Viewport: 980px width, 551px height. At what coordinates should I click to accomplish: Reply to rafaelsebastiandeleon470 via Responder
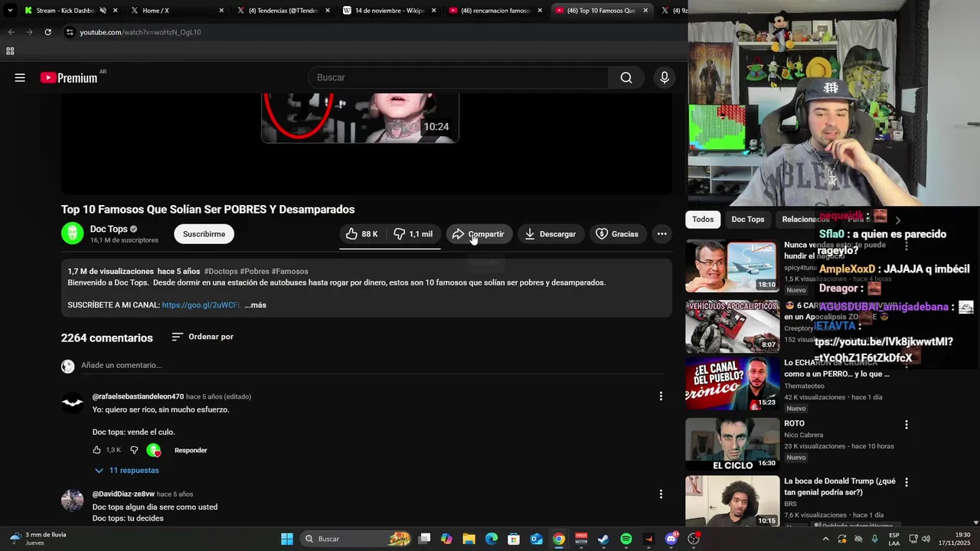[x=191, y=450]
